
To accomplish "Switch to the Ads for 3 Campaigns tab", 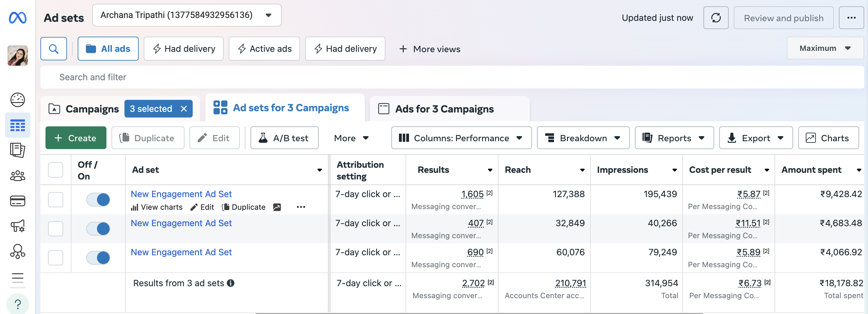I will click(444, 109).
